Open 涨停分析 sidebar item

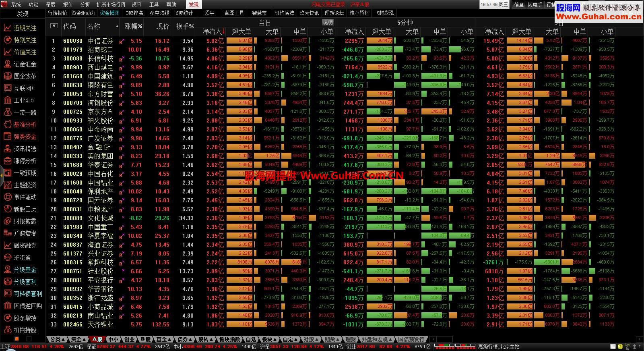coord(20,161)
